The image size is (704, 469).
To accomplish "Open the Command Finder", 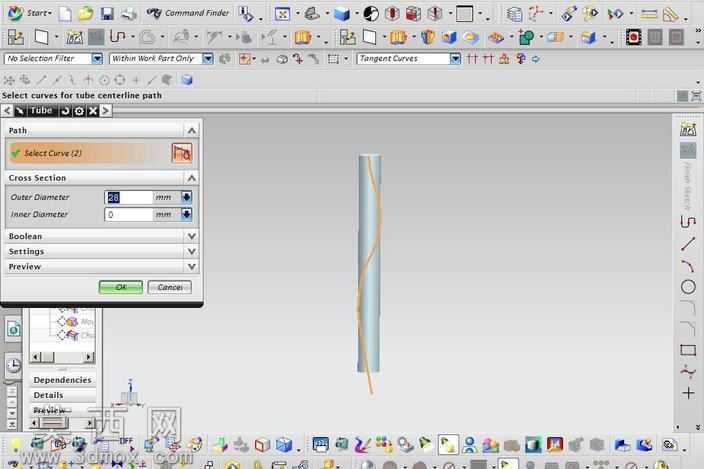I will point(188,13).
